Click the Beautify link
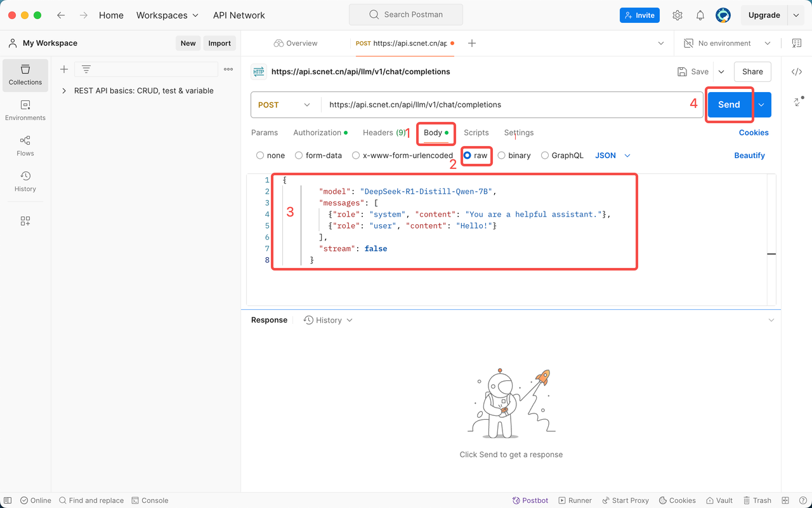 749,156
